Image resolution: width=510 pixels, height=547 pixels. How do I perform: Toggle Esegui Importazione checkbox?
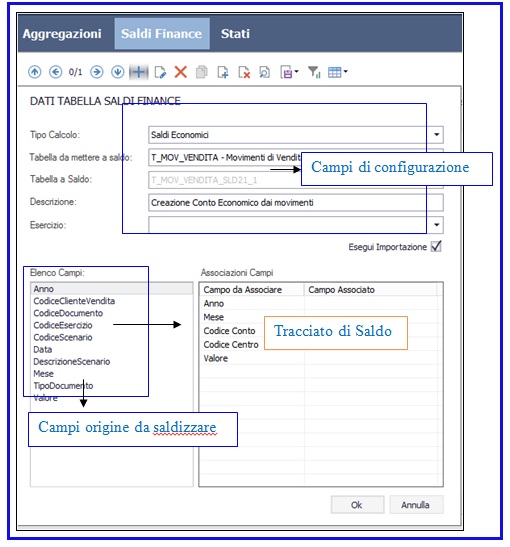[436, 246]
